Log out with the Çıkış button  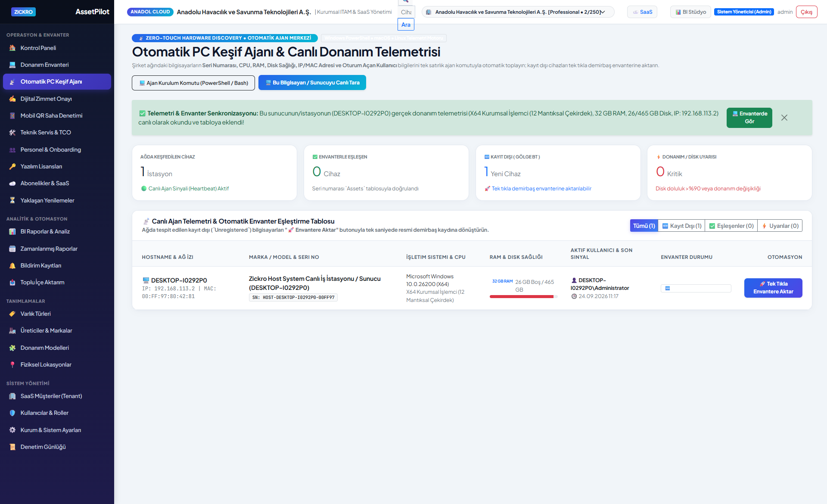pyautogui.click(x=806, y=12)
